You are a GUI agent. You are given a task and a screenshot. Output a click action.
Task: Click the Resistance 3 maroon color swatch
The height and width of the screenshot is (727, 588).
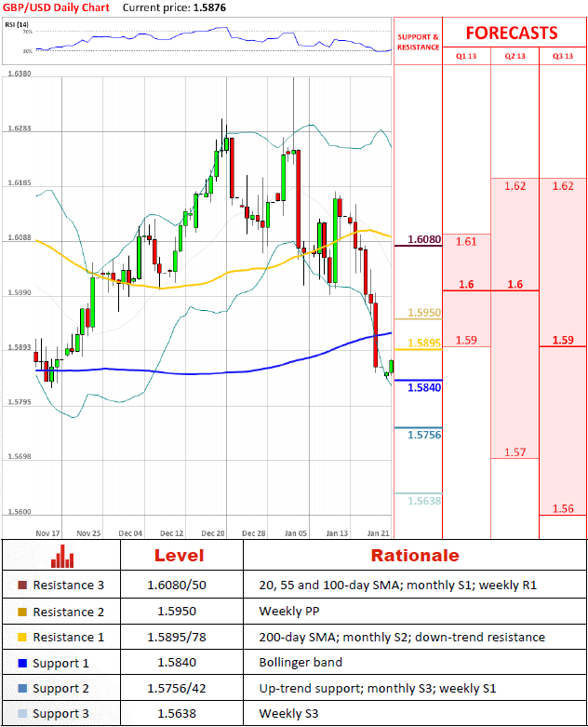[22, 586]
